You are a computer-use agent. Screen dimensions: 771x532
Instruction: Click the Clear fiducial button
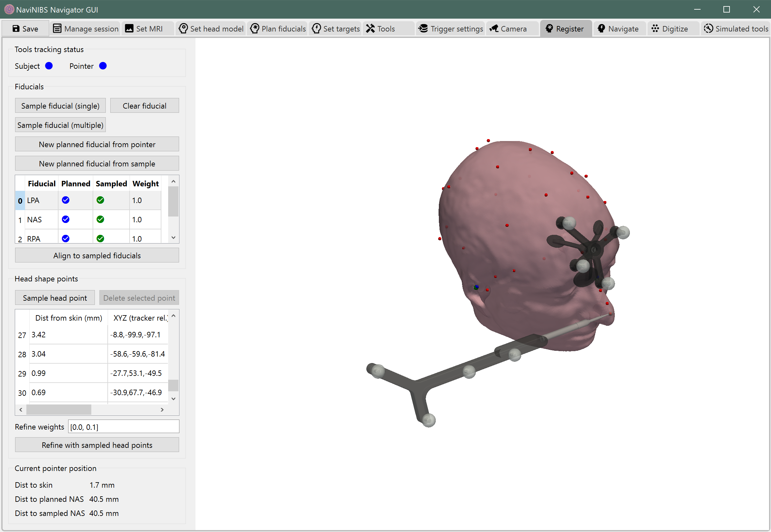point(144,106)
